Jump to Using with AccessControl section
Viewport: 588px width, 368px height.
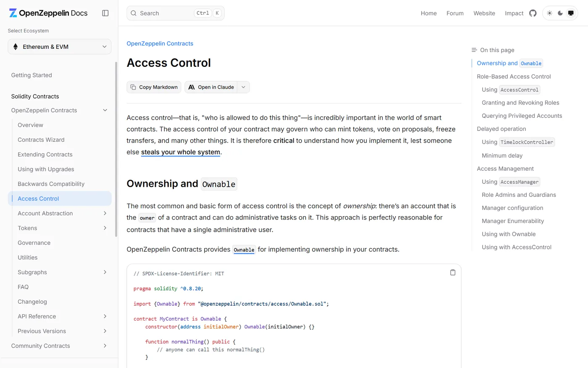tap(517, 247)
